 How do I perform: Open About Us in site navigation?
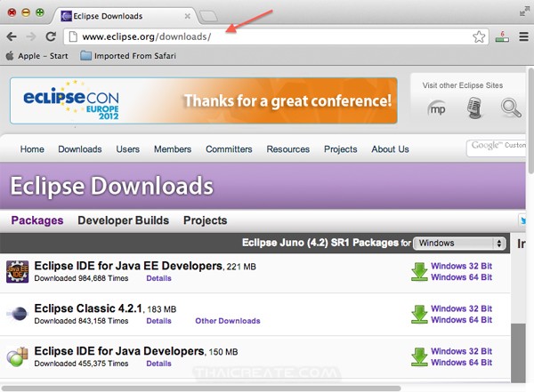click(391, 149)
